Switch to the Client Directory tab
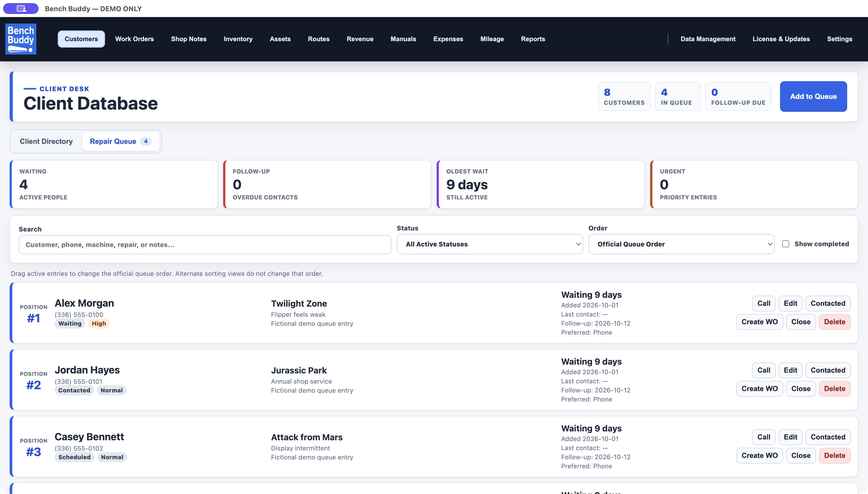 46,141
